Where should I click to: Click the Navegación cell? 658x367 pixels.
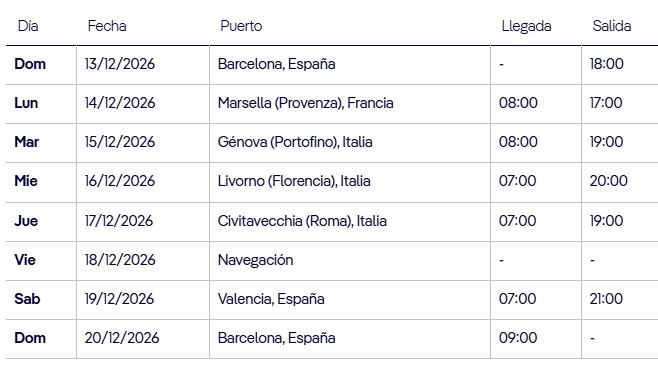256,260
